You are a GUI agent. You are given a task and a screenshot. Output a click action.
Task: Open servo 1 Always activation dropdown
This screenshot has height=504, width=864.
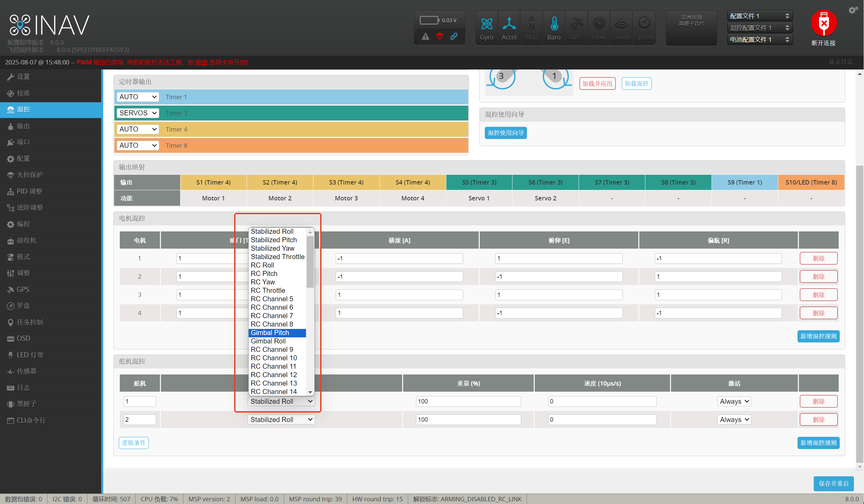click(x=734, y=401)
